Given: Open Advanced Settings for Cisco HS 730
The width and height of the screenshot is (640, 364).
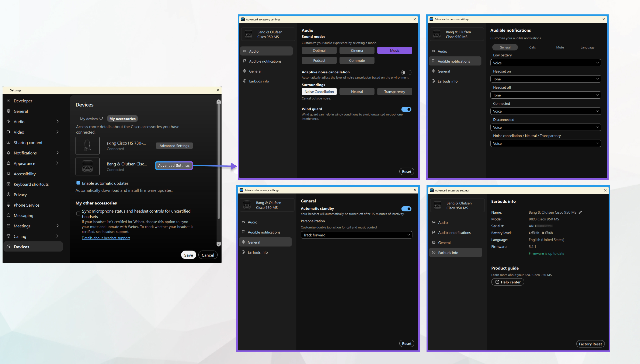Looking at the screenshot, I should point(174,146).
